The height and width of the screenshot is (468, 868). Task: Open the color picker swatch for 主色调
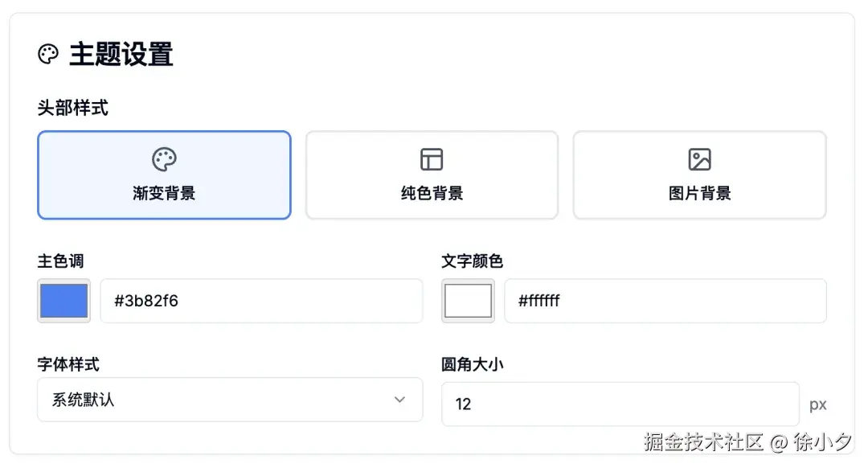pyautogui.click(x=63, y=300)
